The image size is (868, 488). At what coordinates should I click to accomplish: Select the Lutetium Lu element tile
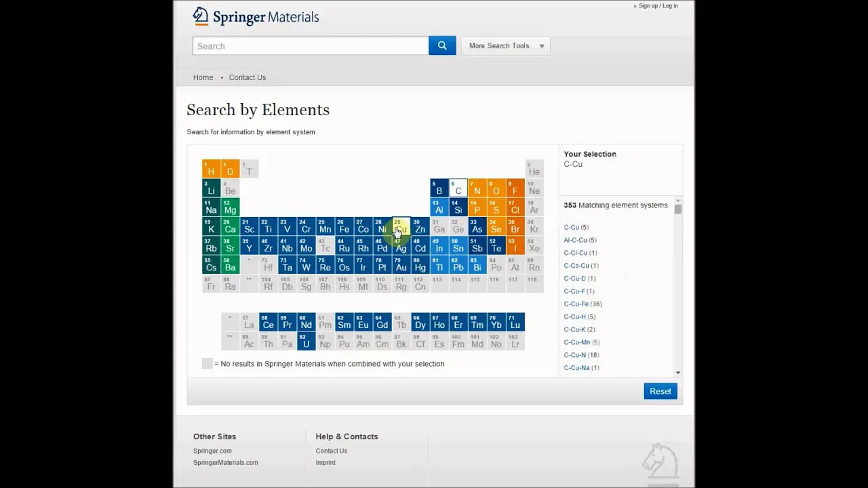click(x=515, y=322)
